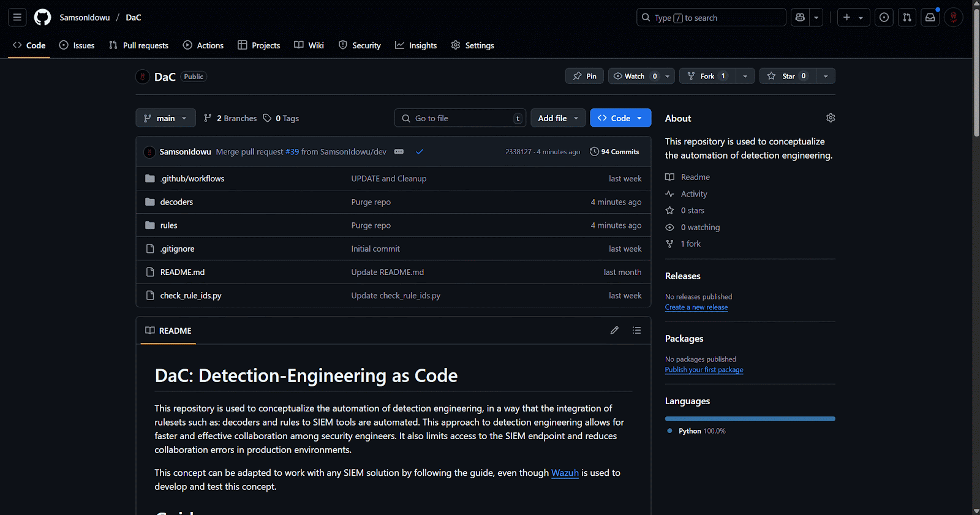Viewport: 980px width, 515px height.
Task: Open 1 fork link in About
Action: 684,244
